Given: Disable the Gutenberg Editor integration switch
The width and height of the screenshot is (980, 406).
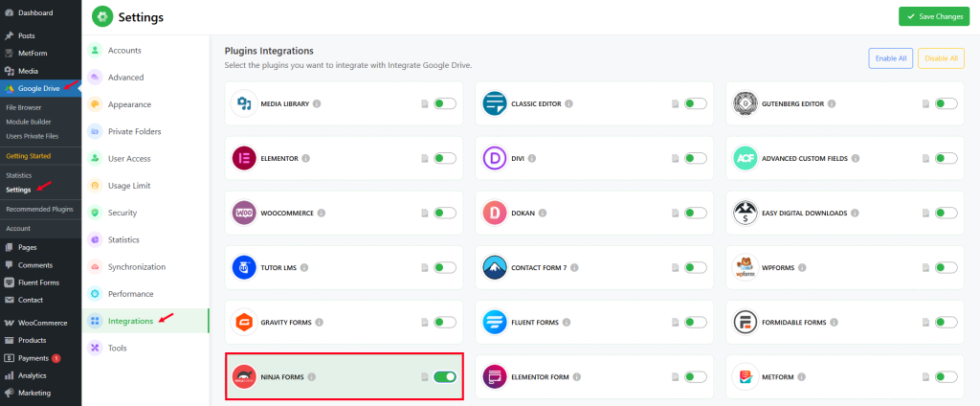Looking at the screenshot, I should tap(947, 103).
